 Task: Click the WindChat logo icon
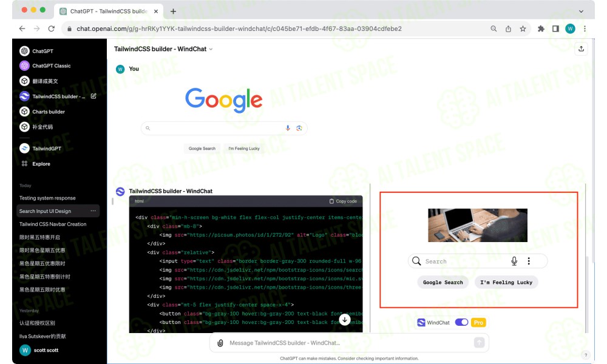click(421, 322)
